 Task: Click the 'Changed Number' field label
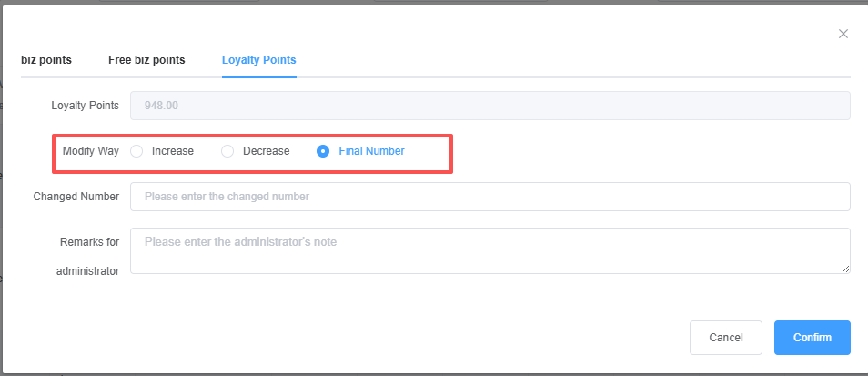point(76,197)
